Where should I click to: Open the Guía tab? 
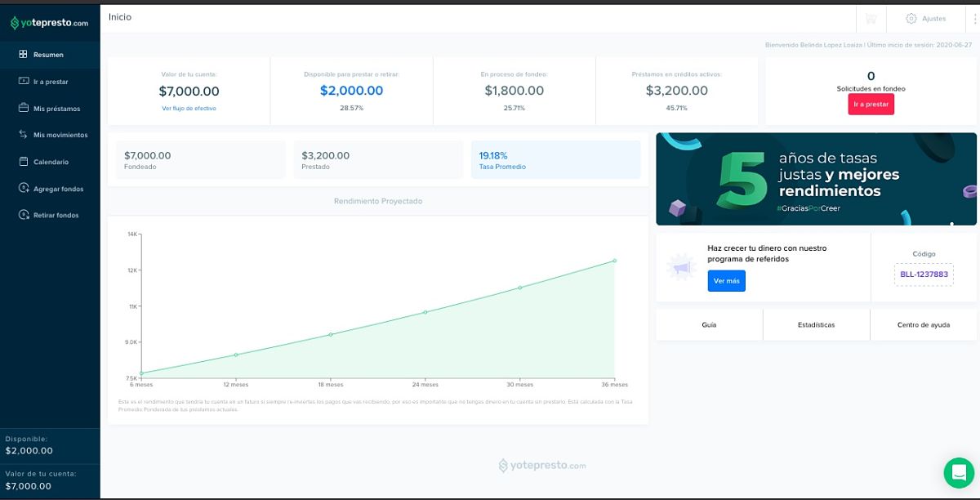(709, 324)
